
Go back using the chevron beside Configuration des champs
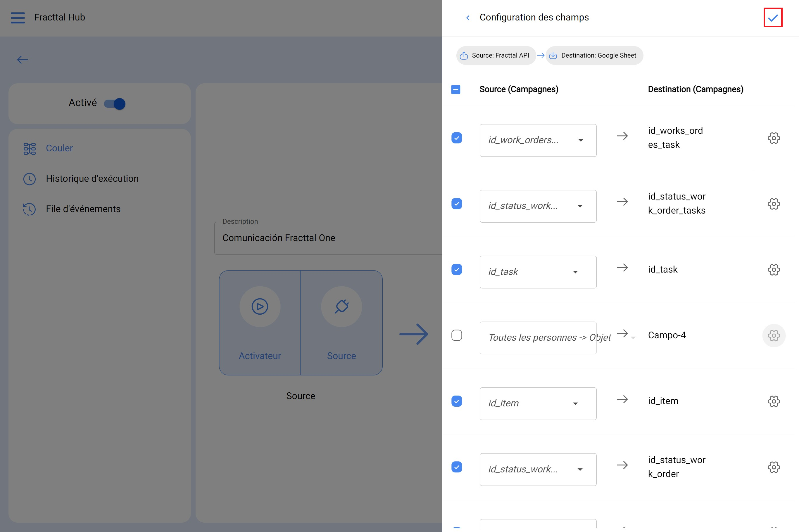click(x=468, y=17)
